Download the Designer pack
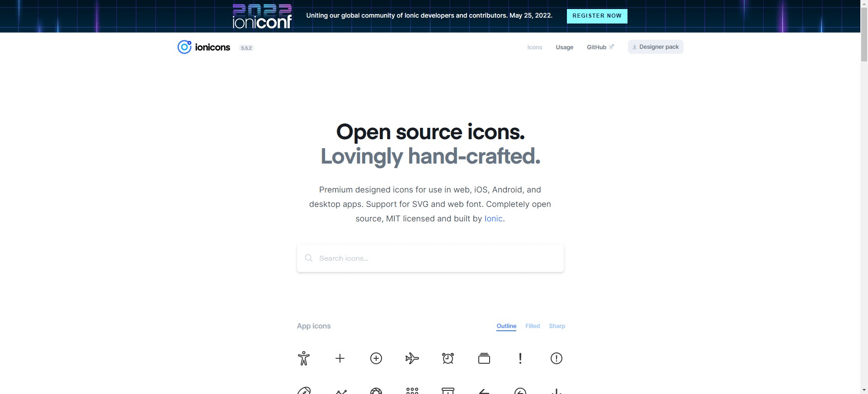Screen dimensions: 868x394 (656, 47)
